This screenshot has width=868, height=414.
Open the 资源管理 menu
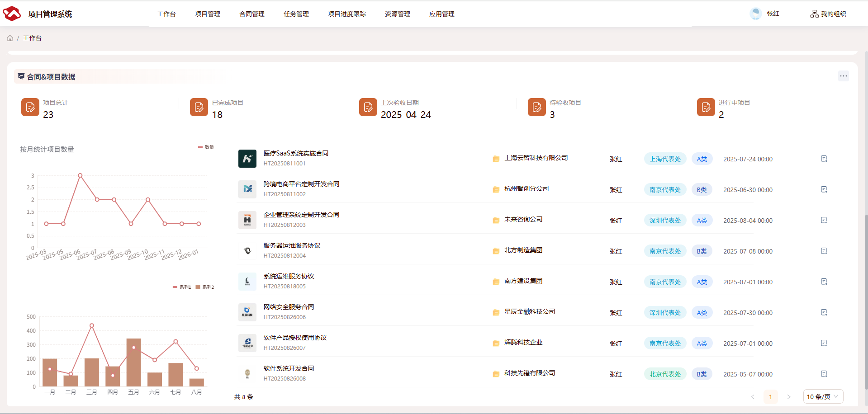coord(397,14)
